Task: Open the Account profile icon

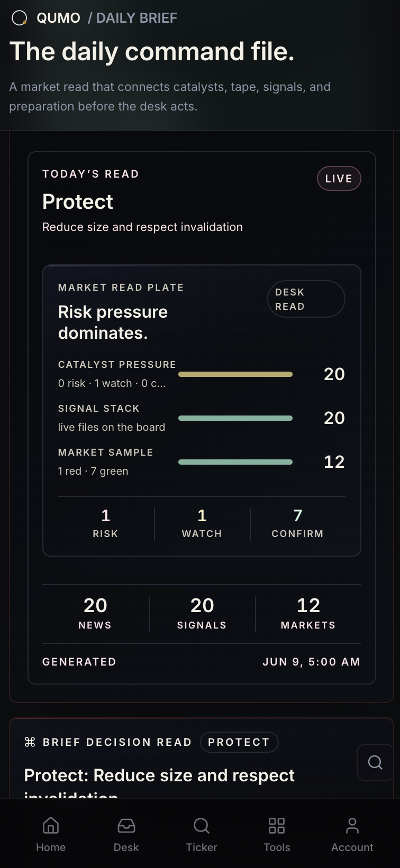Action: pyautogui.click(x=352, y=825)
